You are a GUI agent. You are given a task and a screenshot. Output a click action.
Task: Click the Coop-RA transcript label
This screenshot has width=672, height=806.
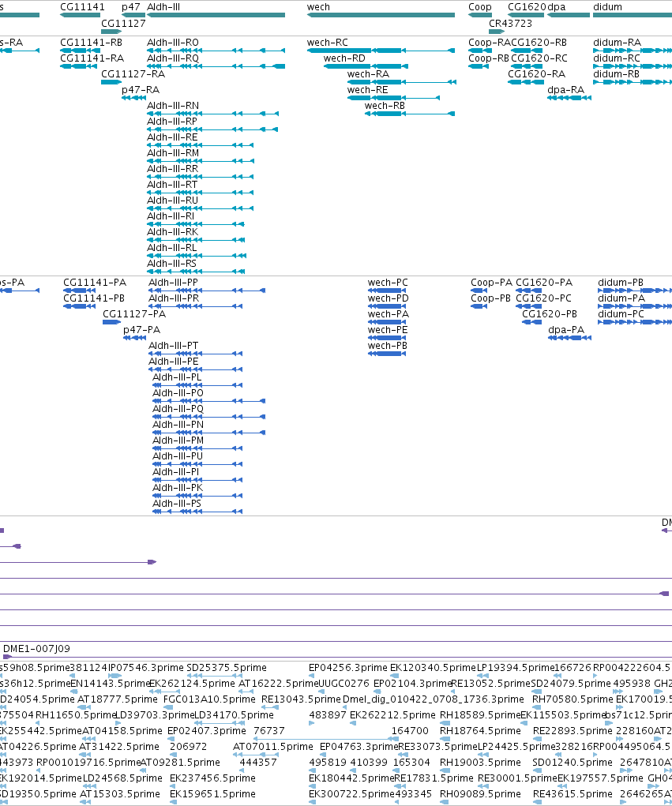click(490, 43)
